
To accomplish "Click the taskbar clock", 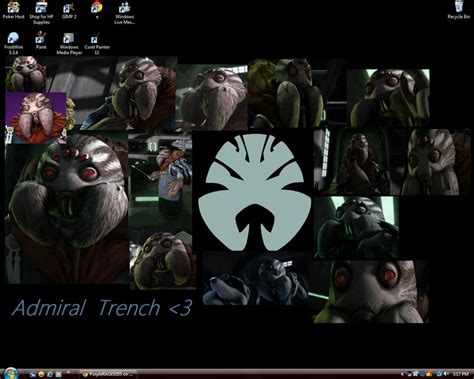I will click(x=461, y=374).
